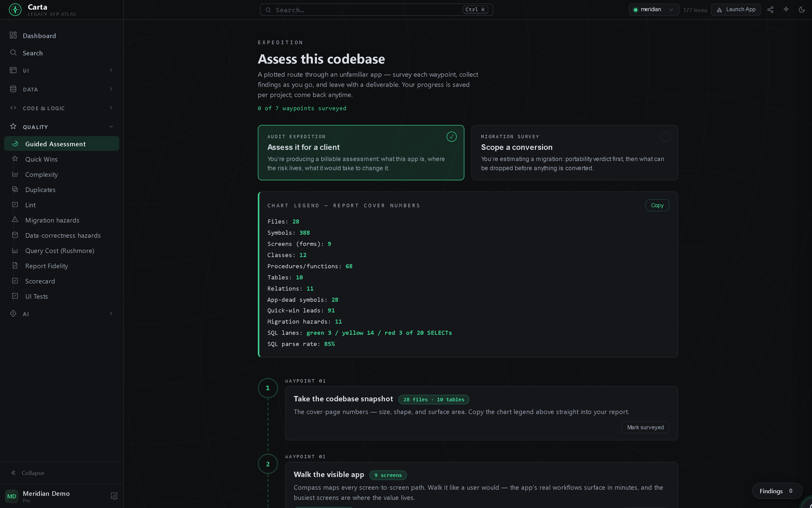The height and width of the screenshot is (508, 812).
Task: Click the Code & Logic brackets icon
Action: click(x=13, y=108)
